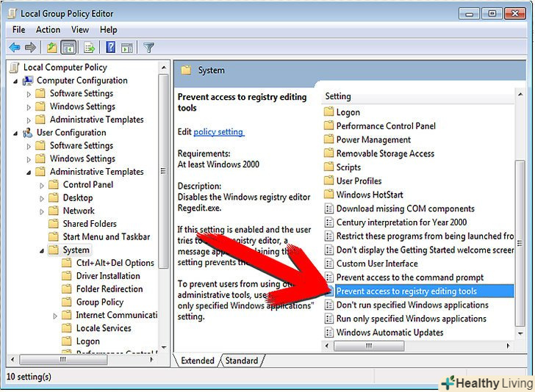Open the File menu
535x392 pixels.
(x=19, y=30)
